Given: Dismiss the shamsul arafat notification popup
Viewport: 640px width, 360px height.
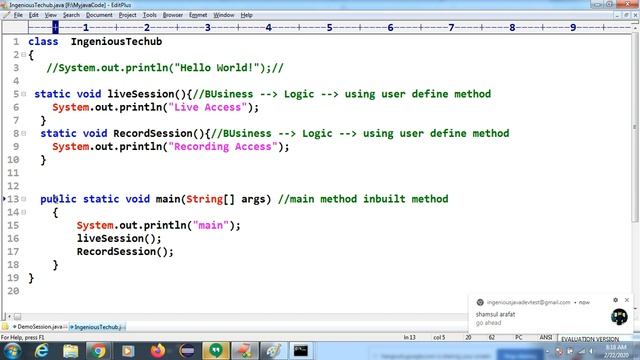Looking at the screenshot, I should (x=627, y=300).
